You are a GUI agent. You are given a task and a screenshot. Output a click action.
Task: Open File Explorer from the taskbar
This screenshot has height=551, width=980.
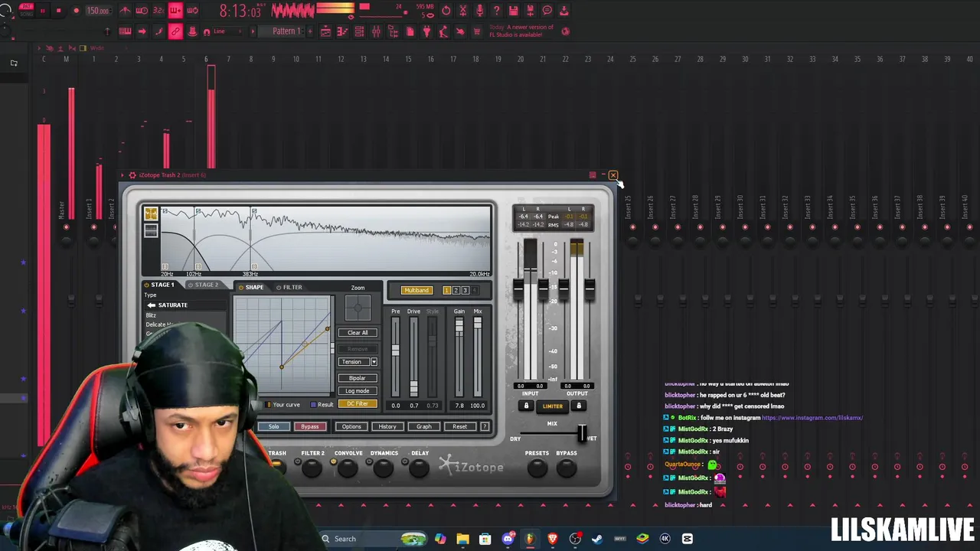pyautogui.click(x=462, y=539)
